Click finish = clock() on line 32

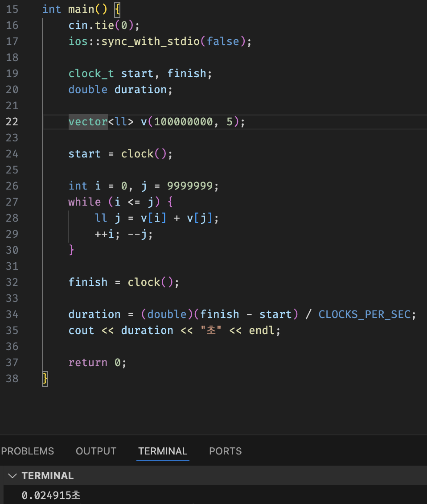124,282
